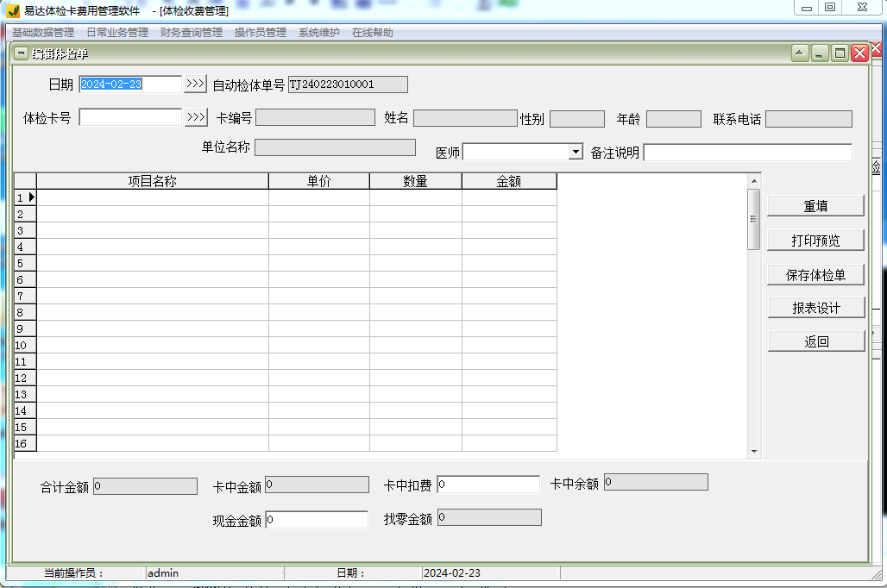
Task: Click the 易达体检卡费用管理软件 app icon
Action: [13, 10]
